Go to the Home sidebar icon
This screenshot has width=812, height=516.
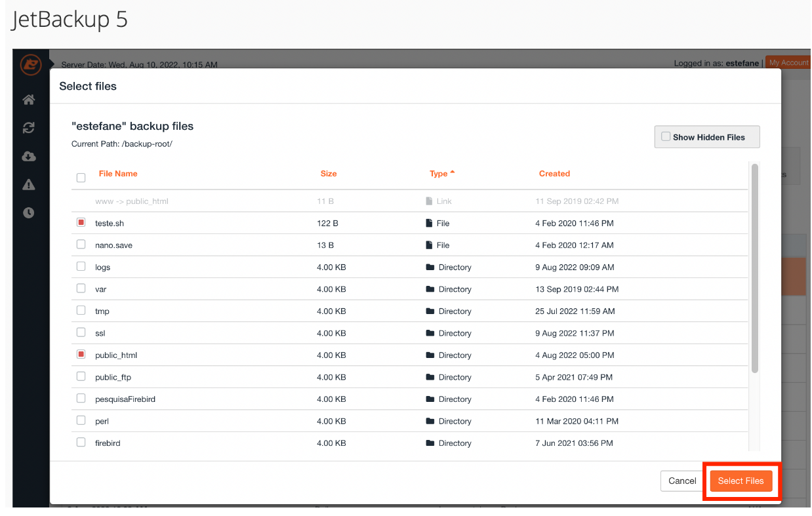click(x=28, y=100)
